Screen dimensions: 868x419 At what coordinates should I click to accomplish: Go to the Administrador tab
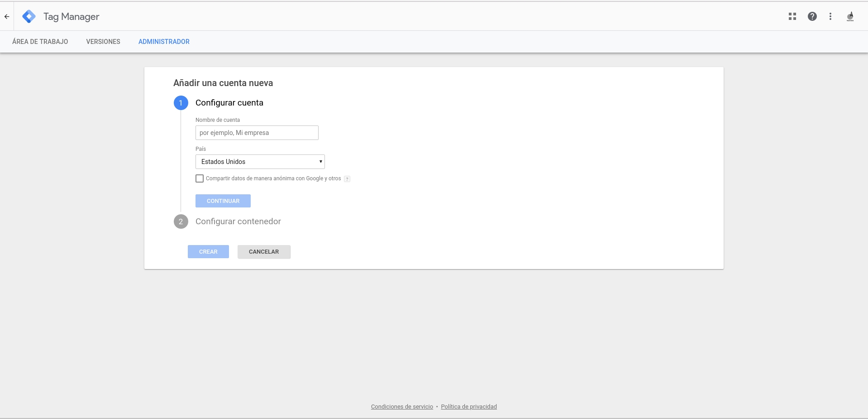tap(164, 42)
